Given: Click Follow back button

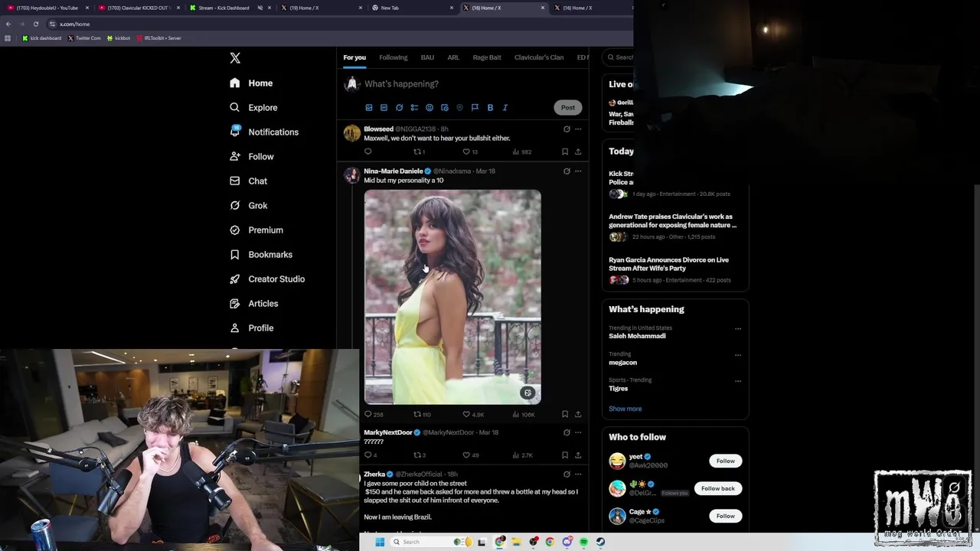Looking at the screenshot, I should point(717,488).
